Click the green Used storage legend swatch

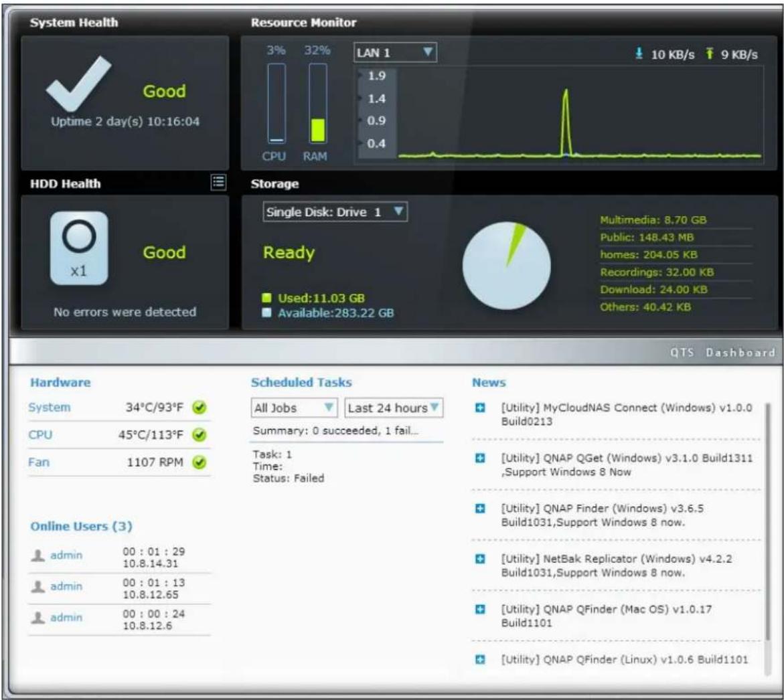coord(266,298)
